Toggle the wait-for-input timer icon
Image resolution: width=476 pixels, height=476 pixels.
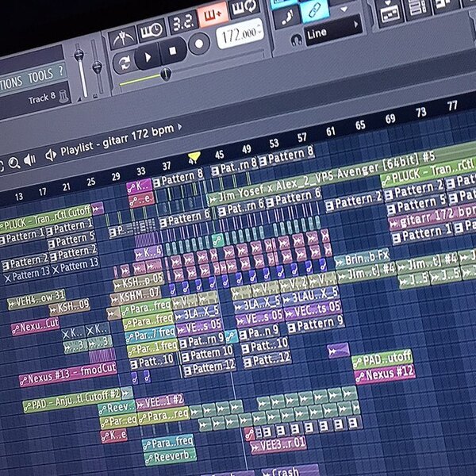[152, 30]
